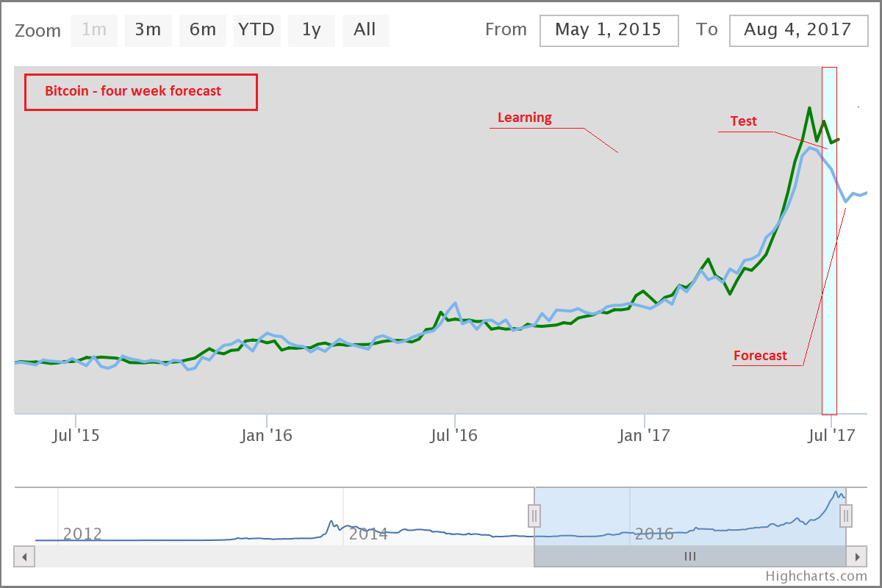This screenshot has width=882, height=588.
Task: Click the Learning annotation label
Action: [524, 118]
